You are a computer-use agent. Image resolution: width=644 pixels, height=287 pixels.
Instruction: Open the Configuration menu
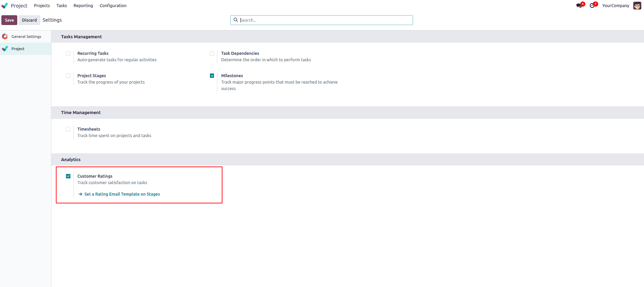coord(113,5)
